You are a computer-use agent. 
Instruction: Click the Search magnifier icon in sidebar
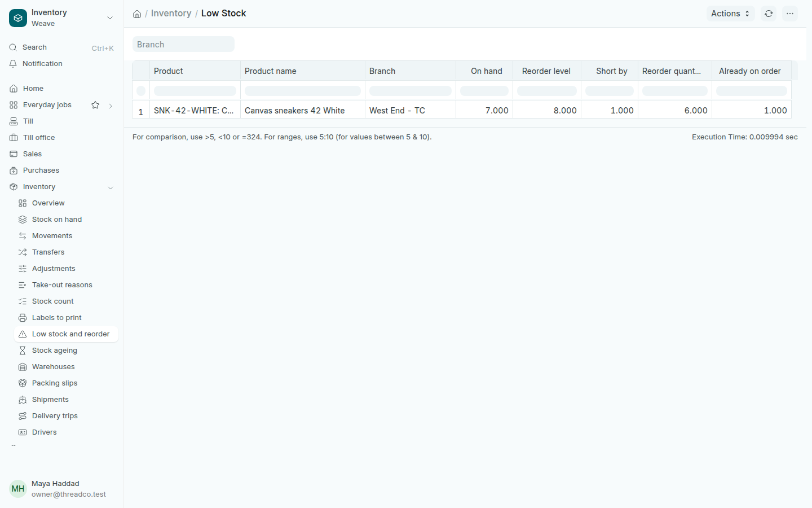(13, 47)
